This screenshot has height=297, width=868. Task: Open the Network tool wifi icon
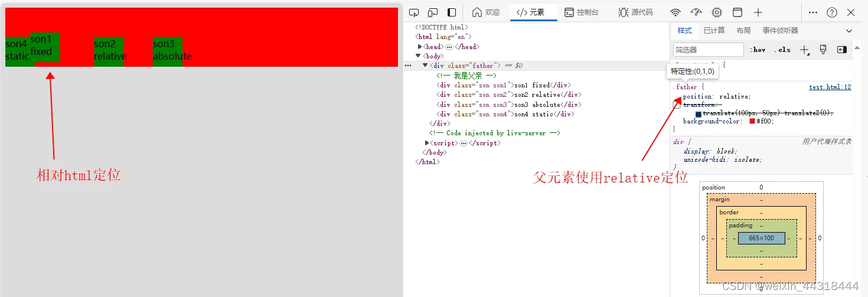[x=676, y=12]
